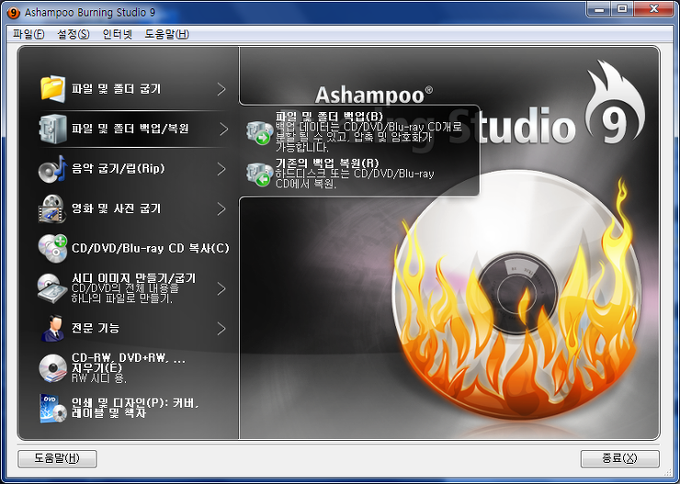Viewport: 680px width, 484px height.
Task: Click the disc image icon for 시디 이미지 만들기
Action: coord(53,288)
